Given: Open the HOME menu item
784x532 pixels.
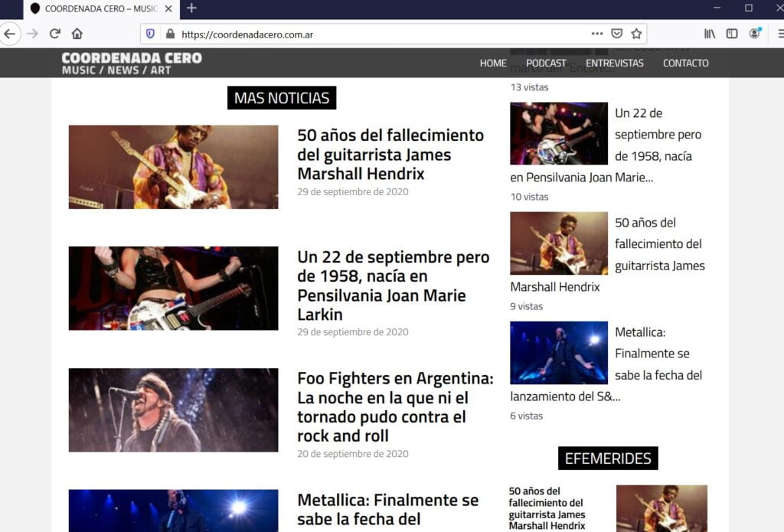Looking at the screenshot, I should point(493,63).
